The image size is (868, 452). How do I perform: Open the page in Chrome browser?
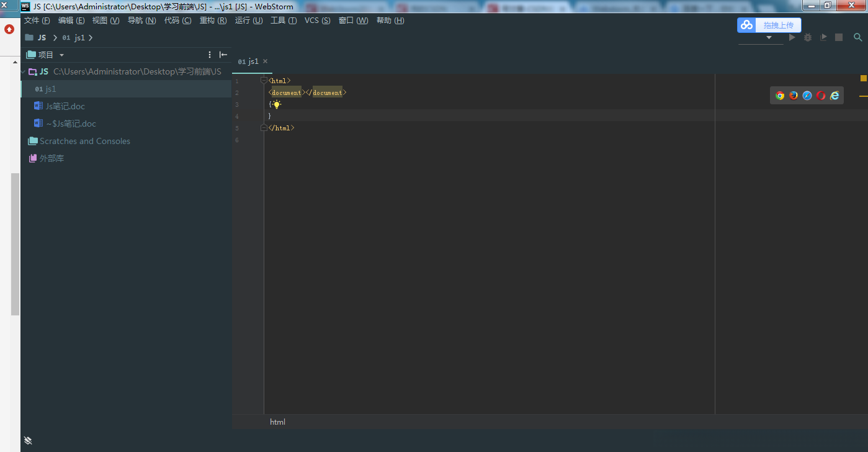pos(780,96)
